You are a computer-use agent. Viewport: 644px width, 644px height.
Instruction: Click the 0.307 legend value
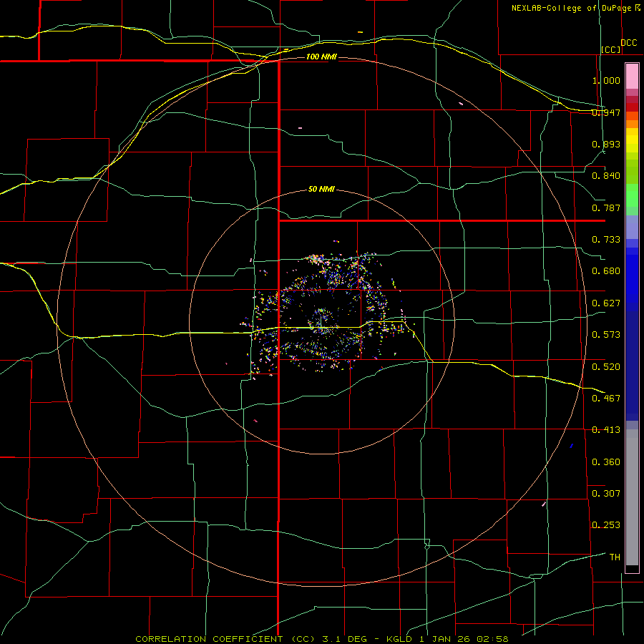(x=606, y=494)
